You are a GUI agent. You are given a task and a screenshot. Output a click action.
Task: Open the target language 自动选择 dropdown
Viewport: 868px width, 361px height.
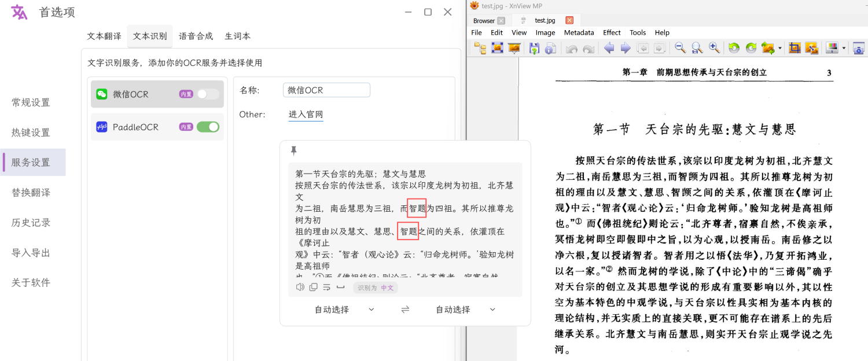(466, 310)
